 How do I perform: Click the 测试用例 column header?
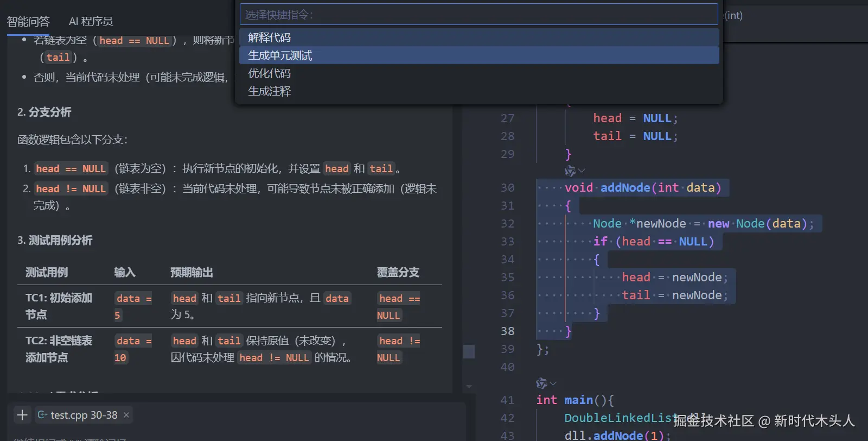coord(47,273)
